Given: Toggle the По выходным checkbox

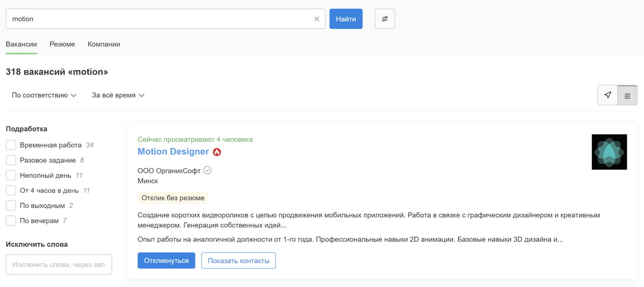Looking at the screenshot, I should coord(11,206).
